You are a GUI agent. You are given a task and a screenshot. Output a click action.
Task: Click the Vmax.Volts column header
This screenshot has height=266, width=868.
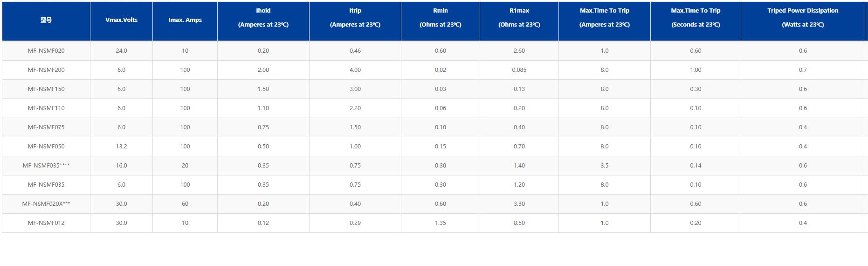tap(121, 20)
